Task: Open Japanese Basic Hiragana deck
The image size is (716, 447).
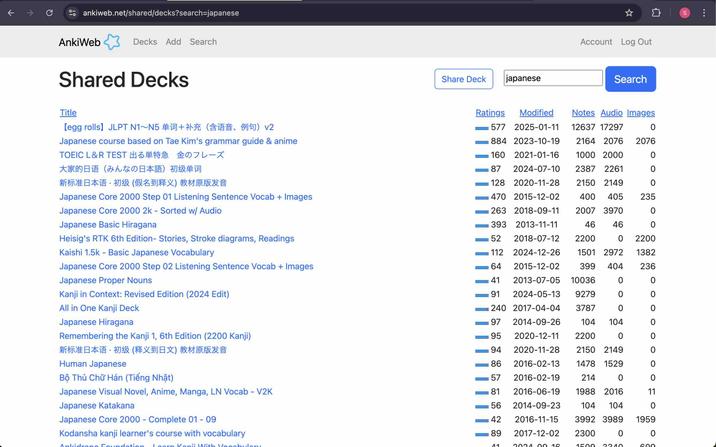Action: [107, 225]
